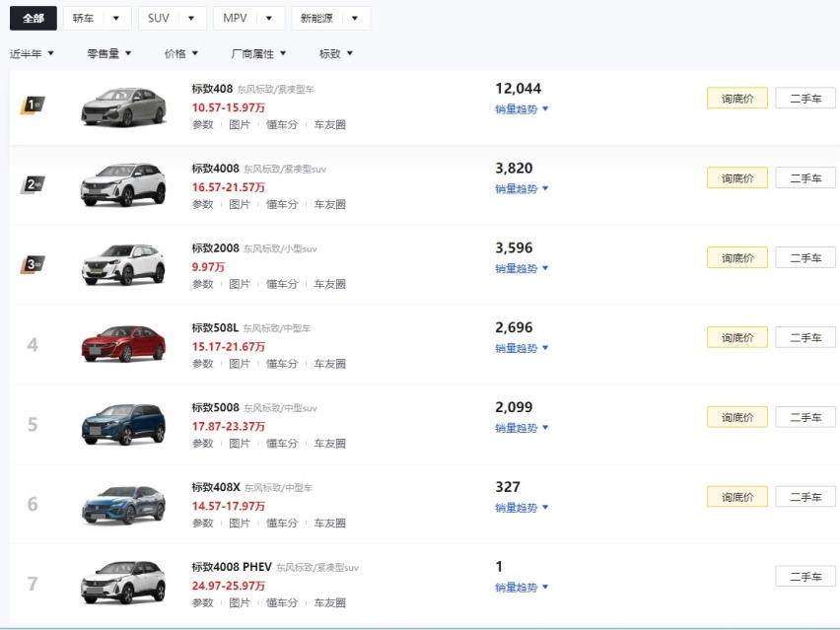Click the 标致508L model name
840x630 pixels.
click(x=215, y=328)
